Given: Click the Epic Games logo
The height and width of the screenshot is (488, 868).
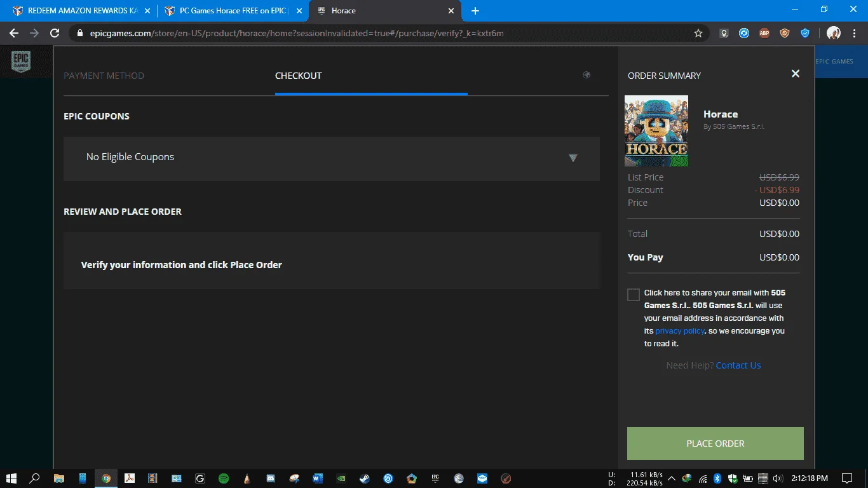Looking at the screenshot, I should click(x=21, y=62).
